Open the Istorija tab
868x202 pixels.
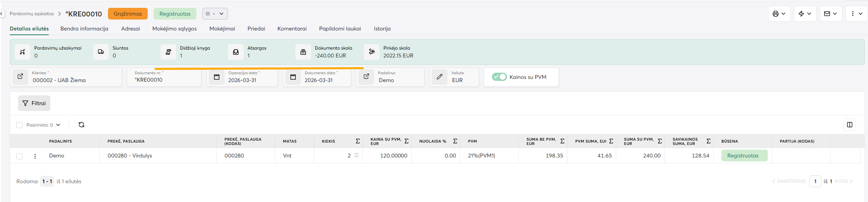(x=382, y=29)
